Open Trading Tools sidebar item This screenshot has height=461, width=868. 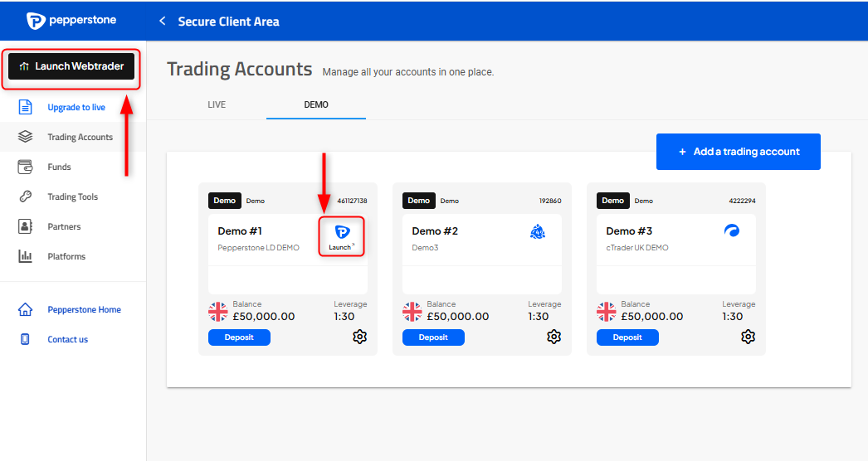72,197
